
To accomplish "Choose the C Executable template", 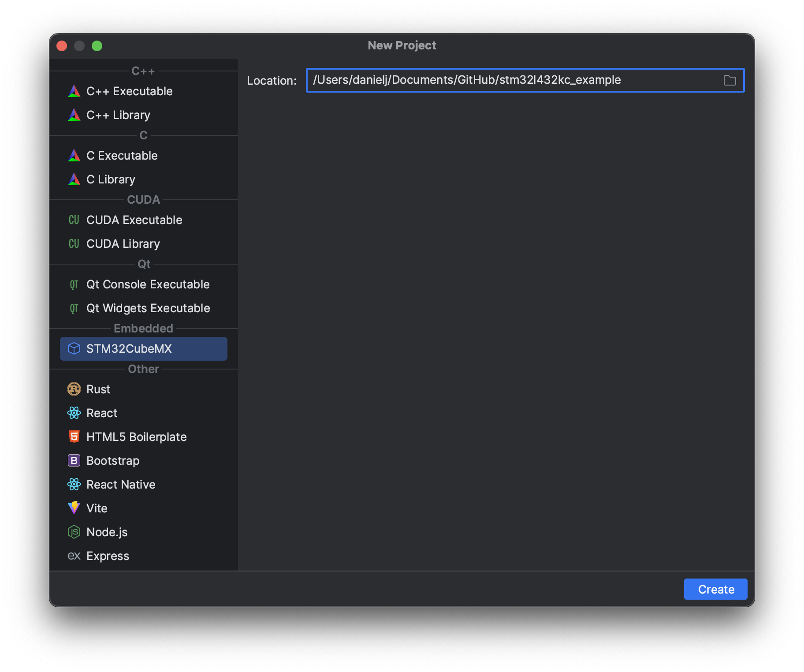I will pos(122,155).
